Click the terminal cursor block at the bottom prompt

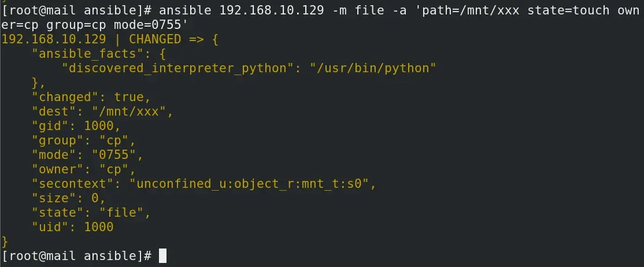(x=162, y=255)
